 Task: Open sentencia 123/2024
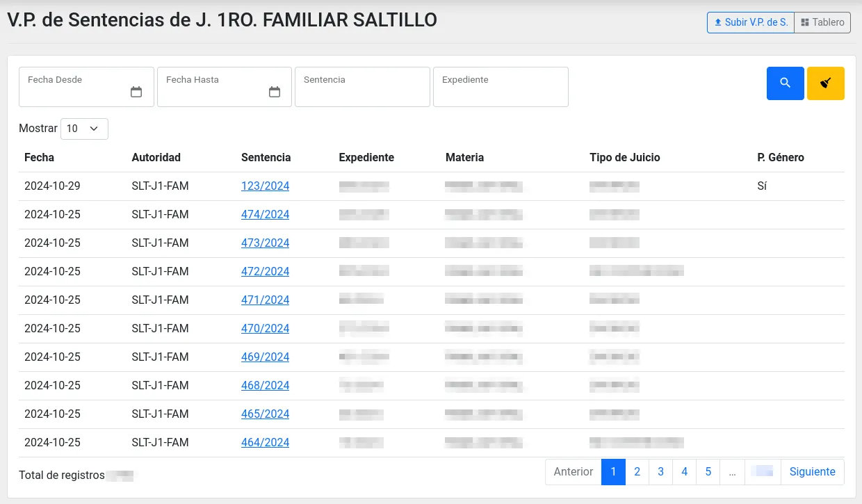tap(265, 186)
